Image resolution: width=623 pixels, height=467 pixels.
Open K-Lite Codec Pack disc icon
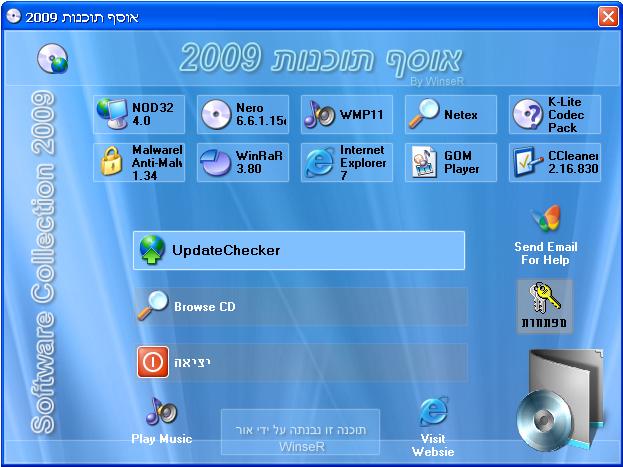point(527,114)
